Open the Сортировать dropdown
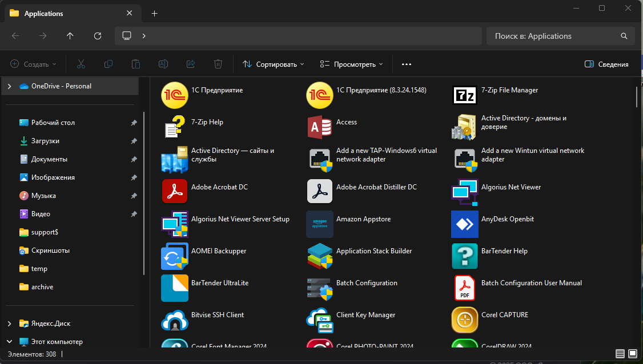Viewport: 643px width, 364px height. (x=273, y=64)
